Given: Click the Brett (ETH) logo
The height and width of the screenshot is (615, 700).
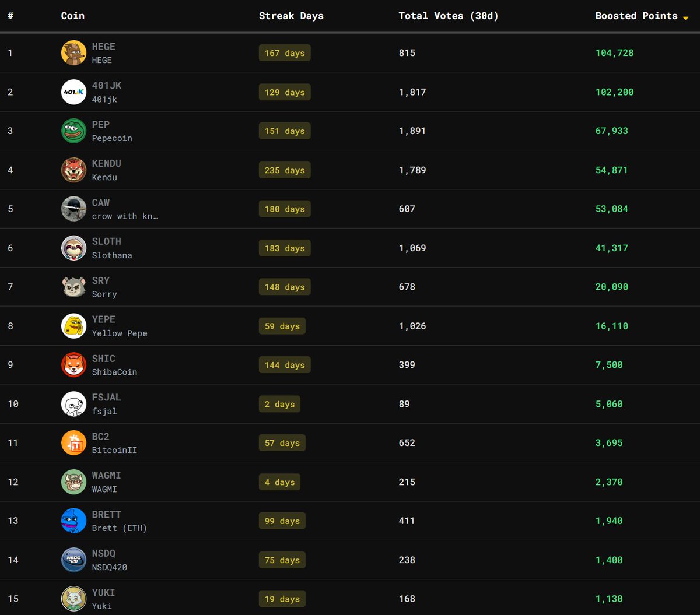Looking at the screenshot, I should tap(73, 521).
